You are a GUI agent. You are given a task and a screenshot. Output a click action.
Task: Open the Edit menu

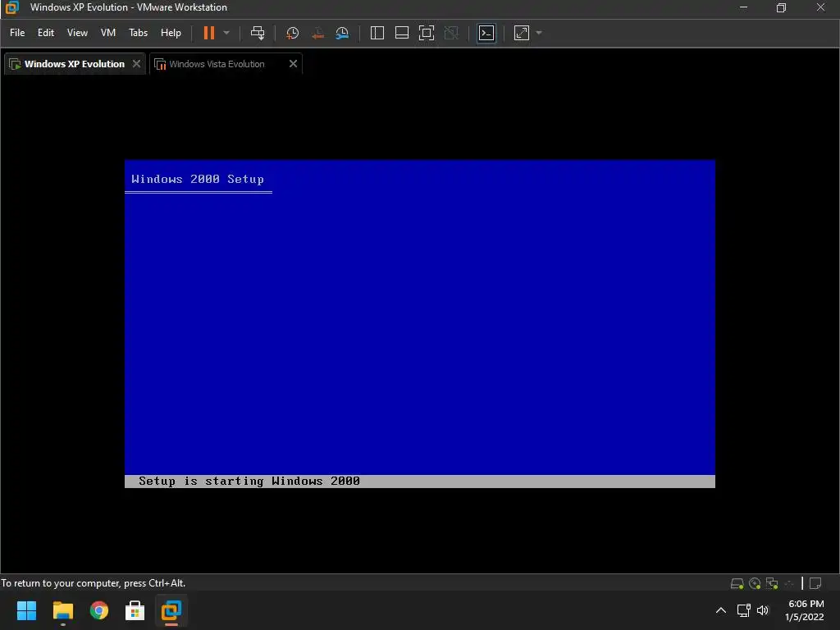[x=46, y=33]
